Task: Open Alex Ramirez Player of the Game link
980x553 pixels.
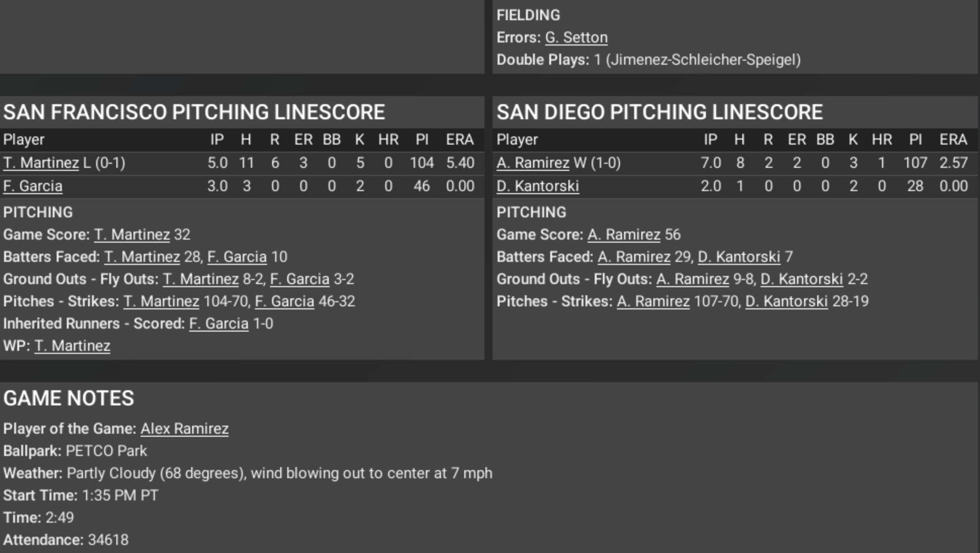Action: [184, 429]
